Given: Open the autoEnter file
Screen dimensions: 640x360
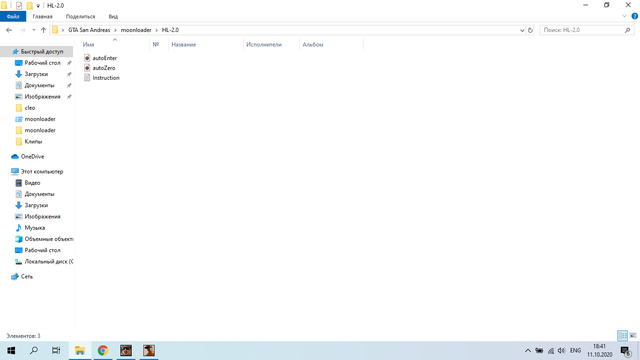Looking at the screenshot, I should (104, 58).
